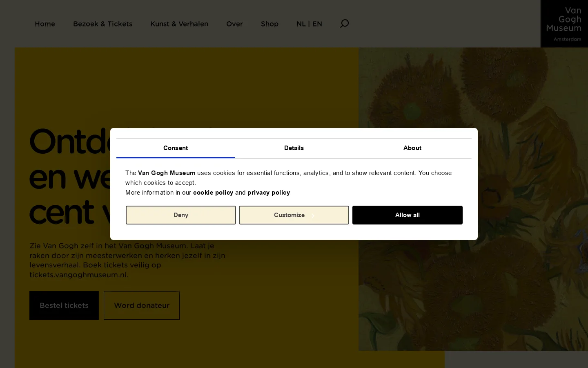This screenshot has width=588, height=368.
Task: Click the Sunflowers painting image
Action: 473,199
